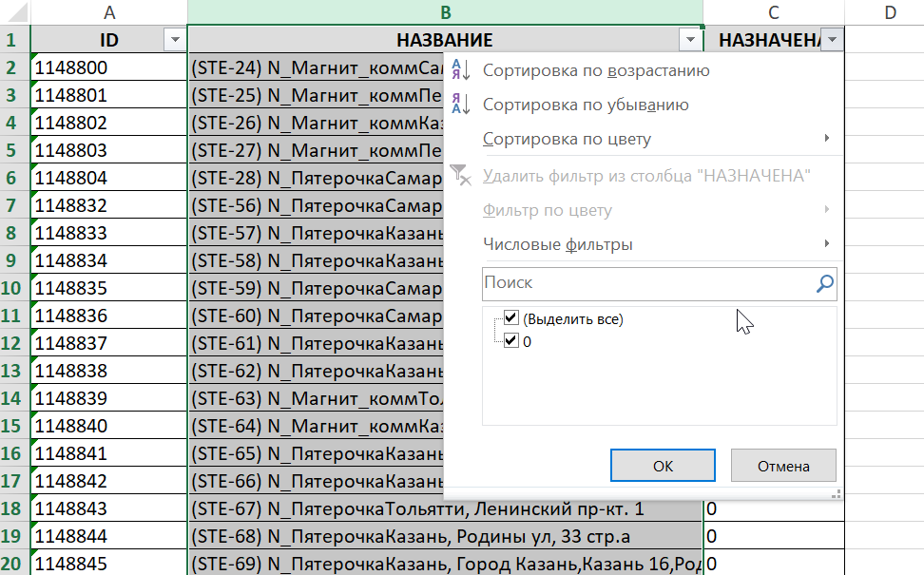The height and width of the screenshot is (575, 924).
Task: Open the Сортировка по цвету menu item
Action: (x=644, y=139)
